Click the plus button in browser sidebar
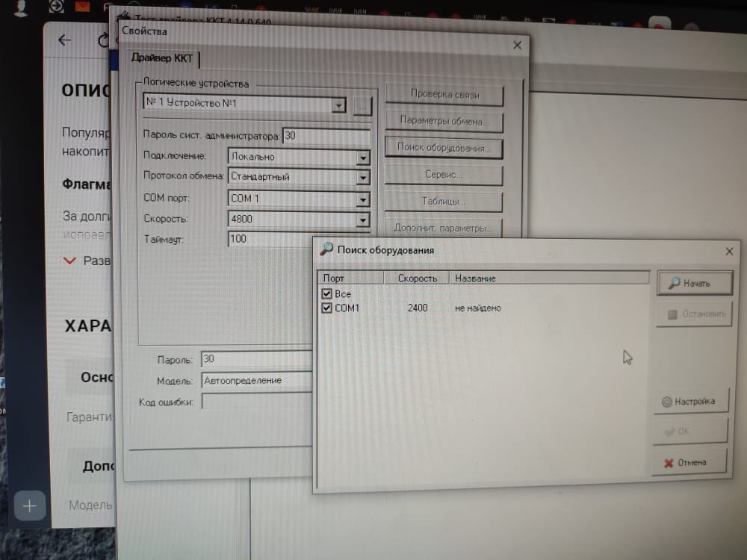This screenshot has width=747, height=560. click(x=29, y=506)
